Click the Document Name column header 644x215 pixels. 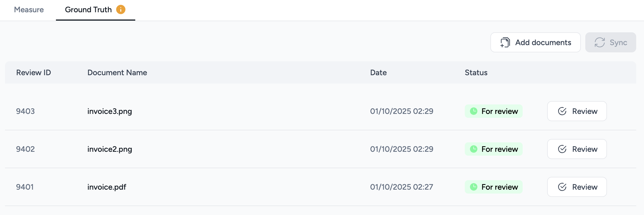coord(117,73)
